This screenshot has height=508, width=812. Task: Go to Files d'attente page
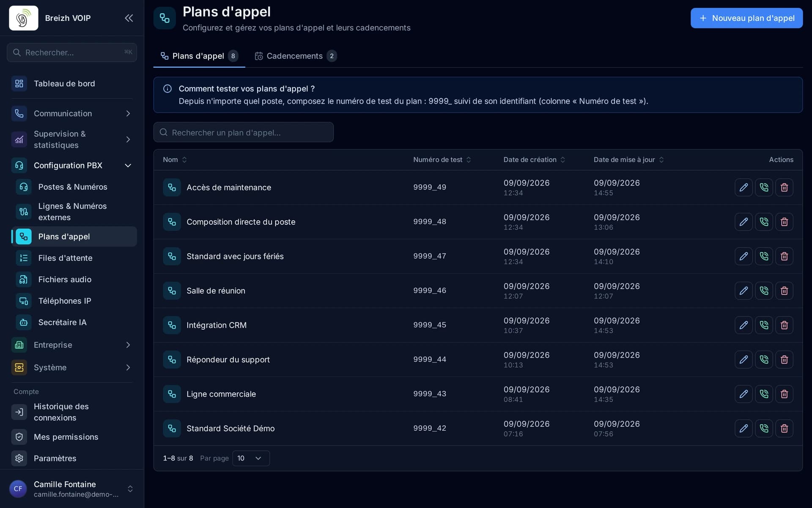(x=74, y=258)
